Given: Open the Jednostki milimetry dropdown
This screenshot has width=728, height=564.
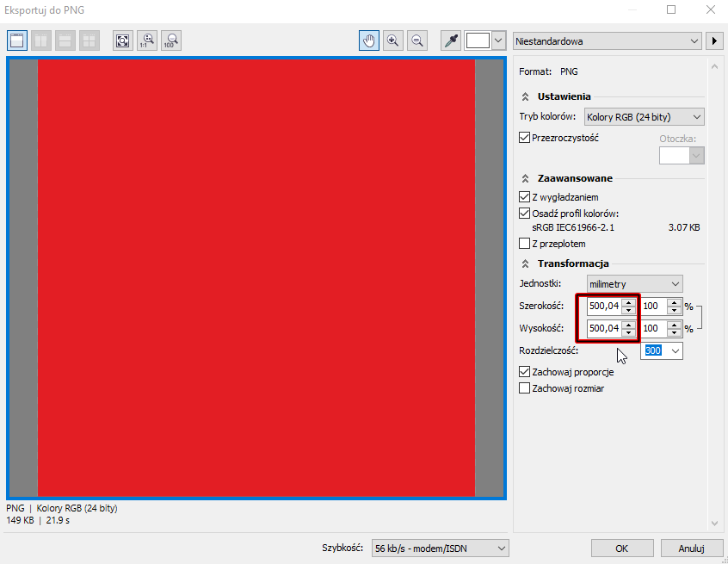Looking at the screenshot, I should point(634,283).
